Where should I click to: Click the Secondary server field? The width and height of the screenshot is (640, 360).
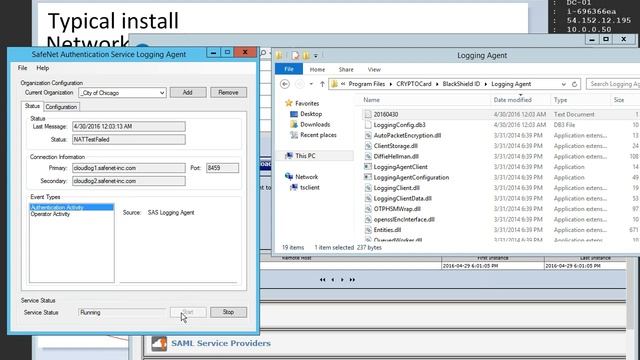pos(129,181)
